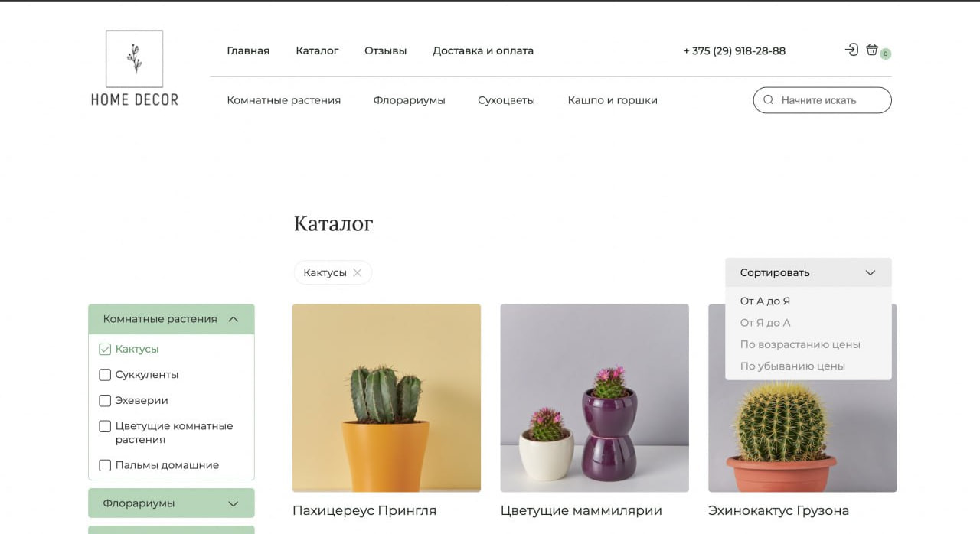The width and height of the screenshot is (980, 534).
Task: Click the Эхинокактус Грузона product title
Action: pyautogui.click(x=779, y=510)
